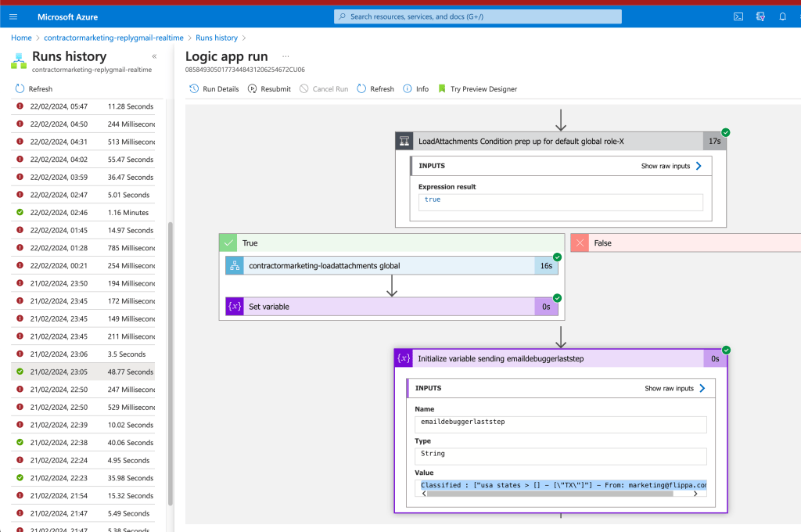
Task: Open Runs history breadcrumb link
Action: [x=217, y=38]
